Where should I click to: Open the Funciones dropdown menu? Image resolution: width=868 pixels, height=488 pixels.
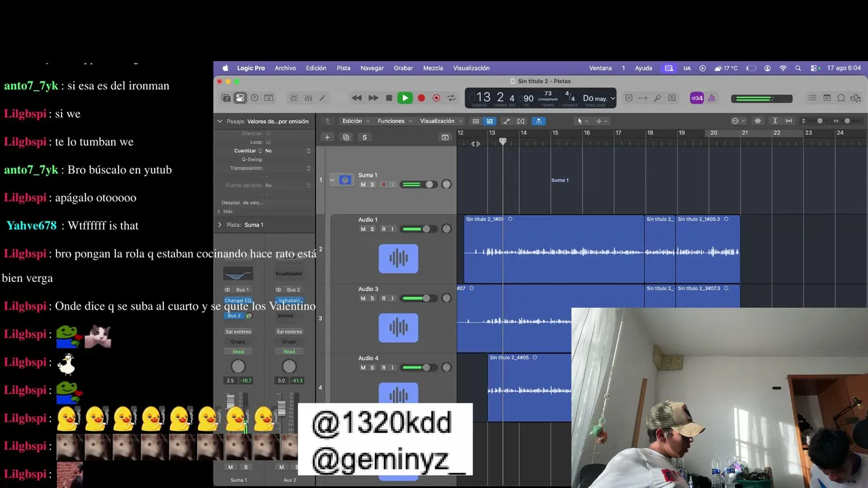[x=395, y=121]
